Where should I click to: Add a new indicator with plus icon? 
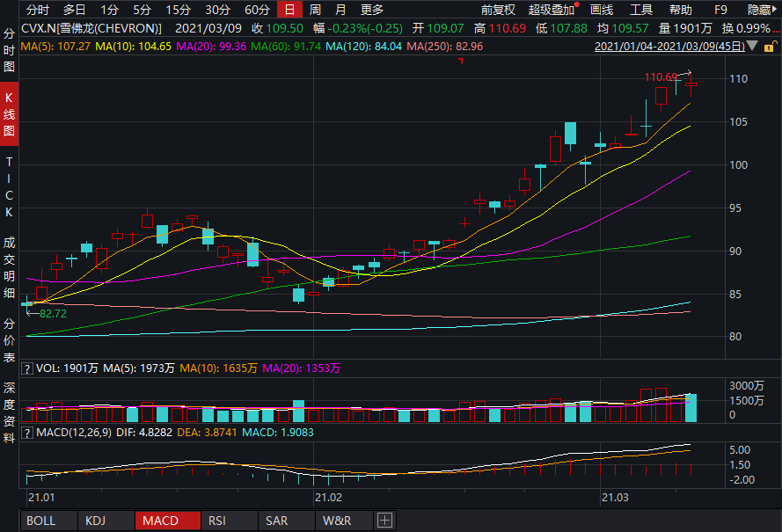coord(384,521)
